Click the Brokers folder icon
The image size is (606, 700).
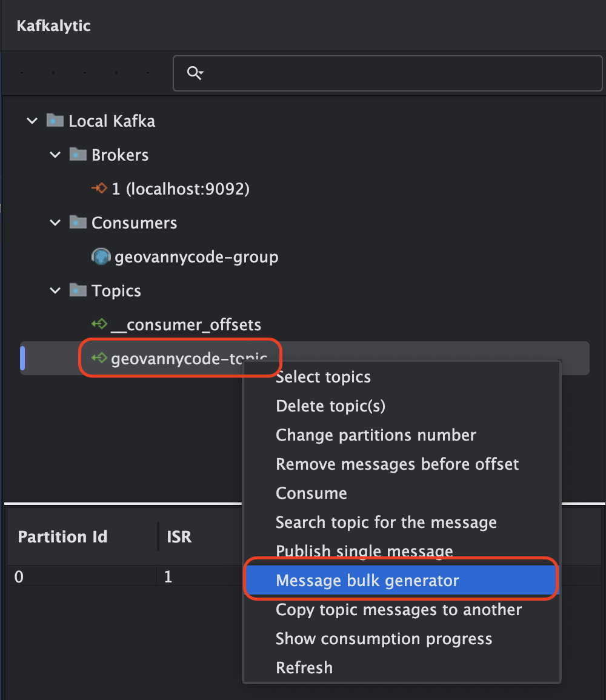pyautogui.click(x=77, y=155)
